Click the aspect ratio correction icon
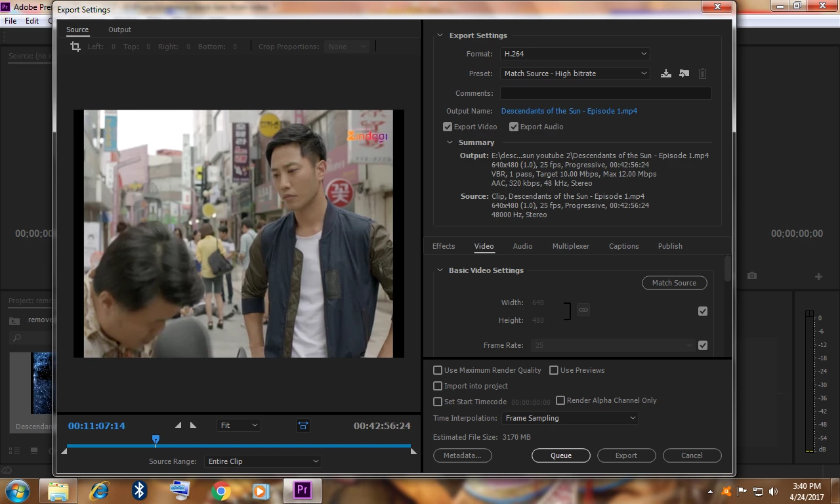 [303, 425]
